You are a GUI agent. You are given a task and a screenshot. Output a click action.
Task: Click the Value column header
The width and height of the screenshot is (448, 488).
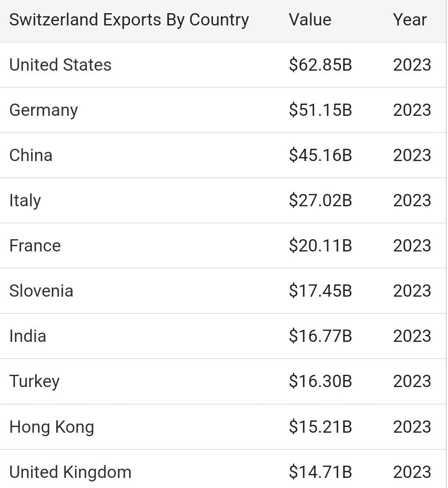tap(310, 20)
